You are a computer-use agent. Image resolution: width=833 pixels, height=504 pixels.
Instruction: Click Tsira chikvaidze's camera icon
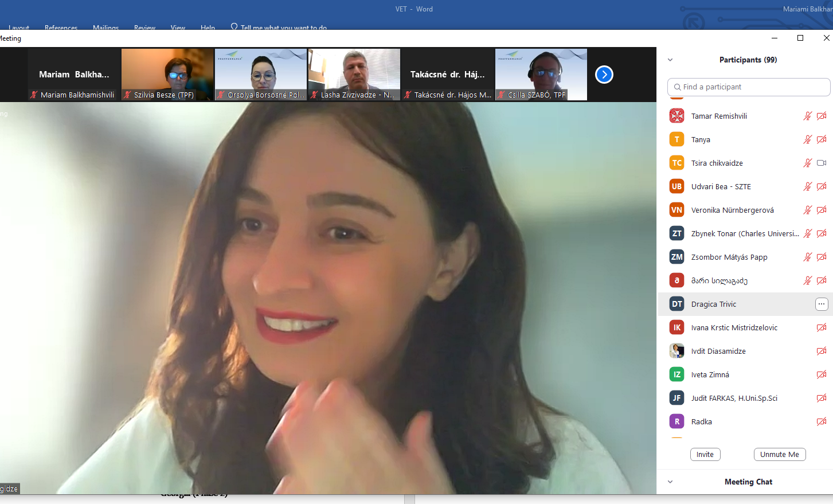822,163
